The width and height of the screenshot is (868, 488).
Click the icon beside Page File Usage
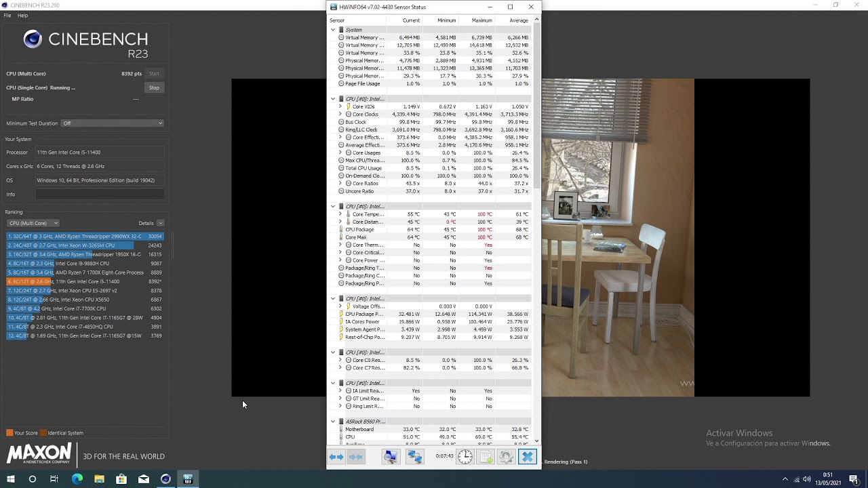pyautogui.click(x=341, y=83)
